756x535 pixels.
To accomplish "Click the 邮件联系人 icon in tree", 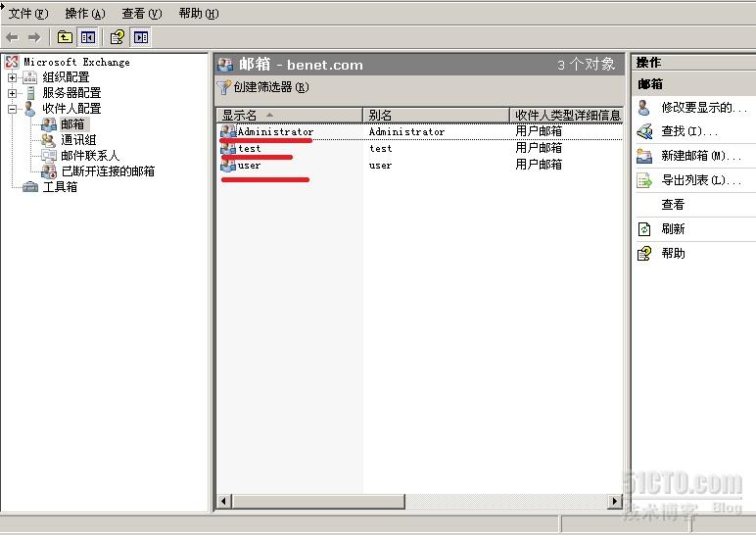I will (x=49, y=156).
